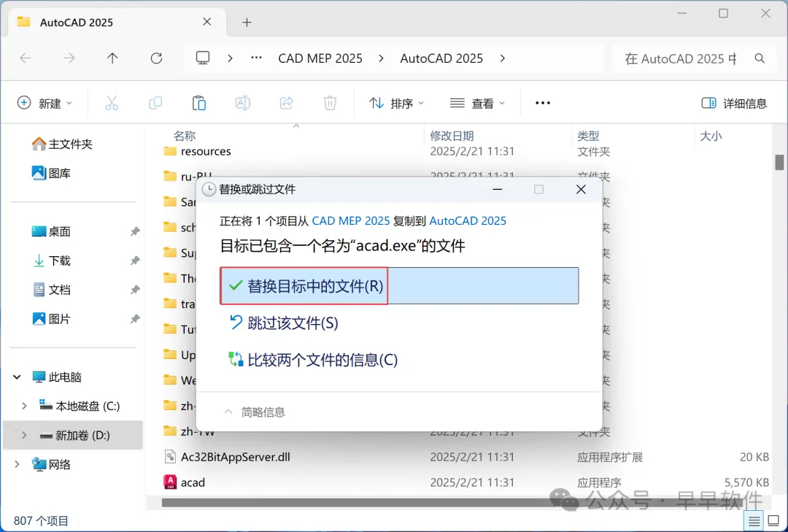
Task: Expand breadcrumb chevron after AutoCAD 2025
Action: [503, 58]
